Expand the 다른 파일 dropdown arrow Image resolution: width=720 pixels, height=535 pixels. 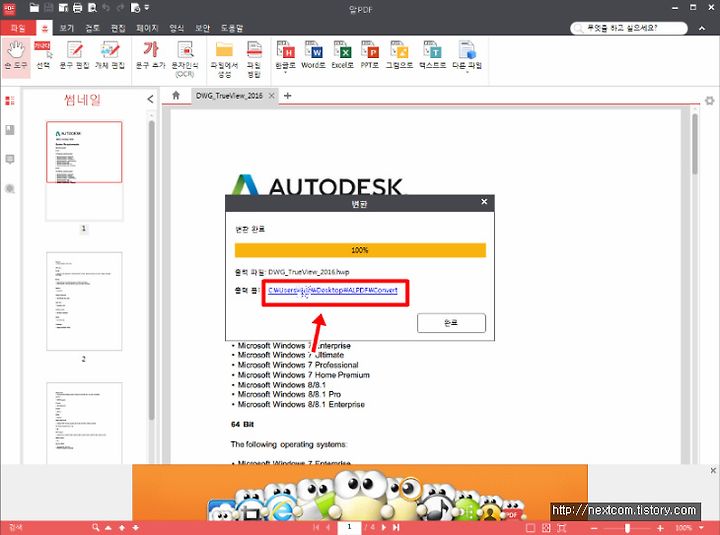467,72
